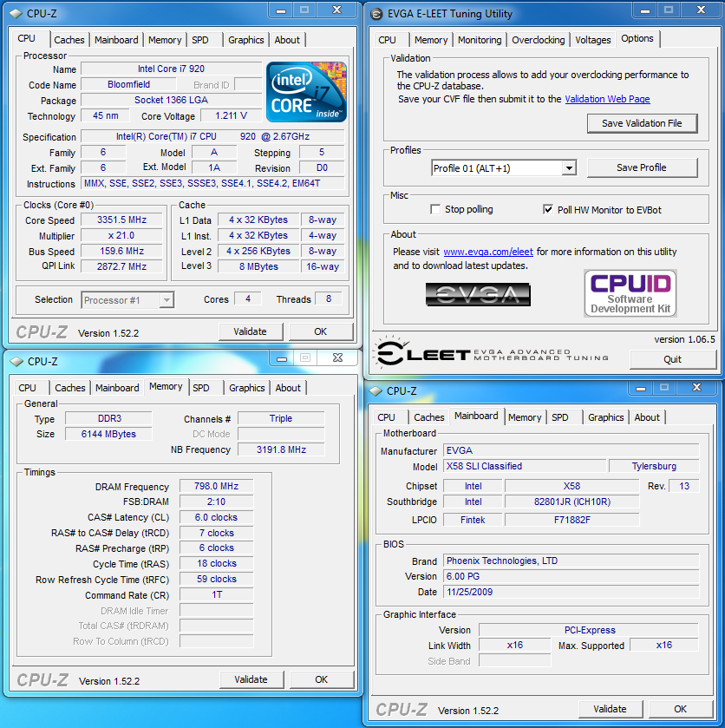This screenshot has height=728, width=725.
Task: Open the Voltages tab in E-LEET
Action: (593, 40)
